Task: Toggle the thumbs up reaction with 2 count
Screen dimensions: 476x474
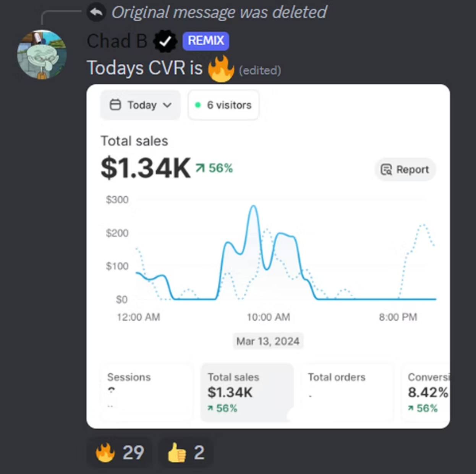Action: [x=185, y=453]
